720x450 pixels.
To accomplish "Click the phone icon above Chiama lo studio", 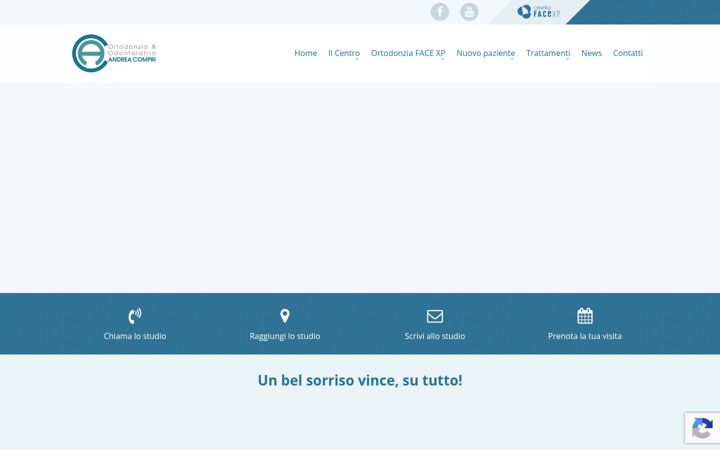I will pos(135,316).
